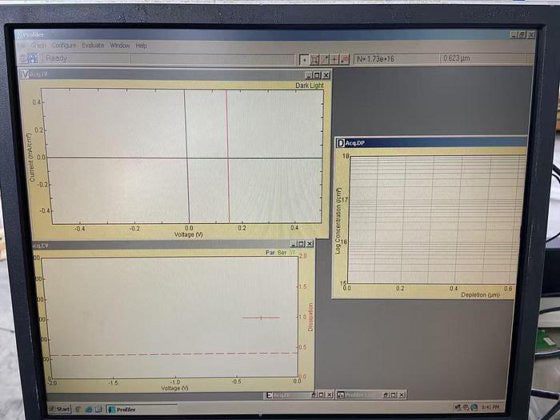Click the Voltage (V) axis label of IV plot
560x420 pixels.
(189, 235)
